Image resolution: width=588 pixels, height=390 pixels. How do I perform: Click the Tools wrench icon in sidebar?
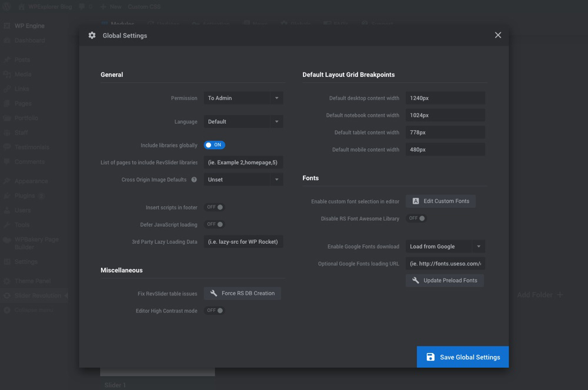point(6,225)
